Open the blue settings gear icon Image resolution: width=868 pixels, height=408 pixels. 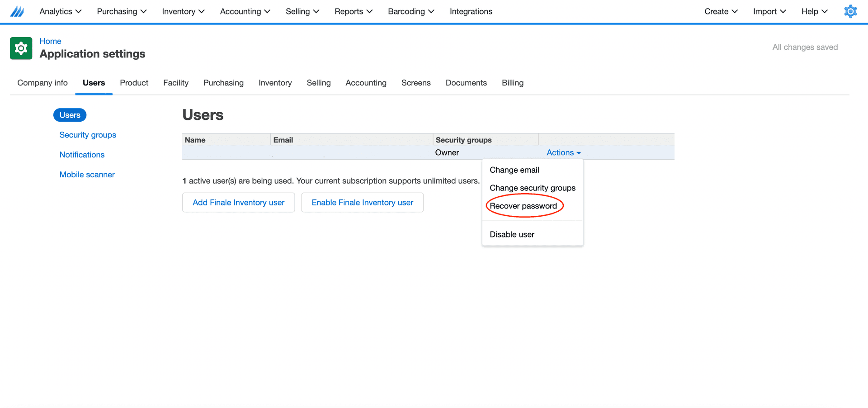pyautogui.click(x=850, y=11)
